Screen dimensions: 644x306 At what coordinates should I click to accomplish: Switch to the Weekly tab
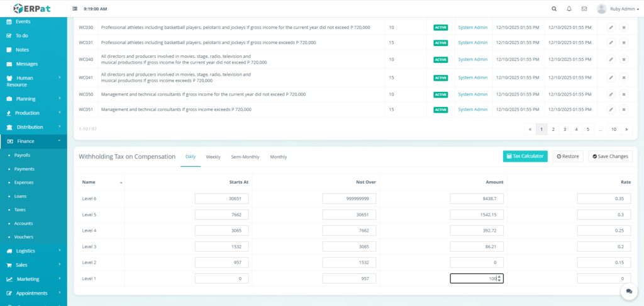click(213, 157)
